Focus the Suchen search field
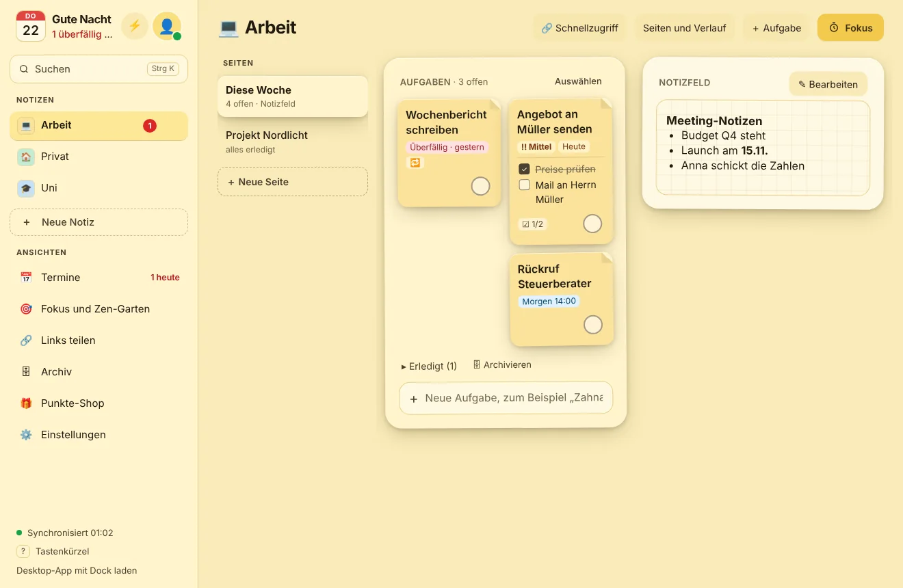Screen dimensions: 903x588 click(99, 69)
